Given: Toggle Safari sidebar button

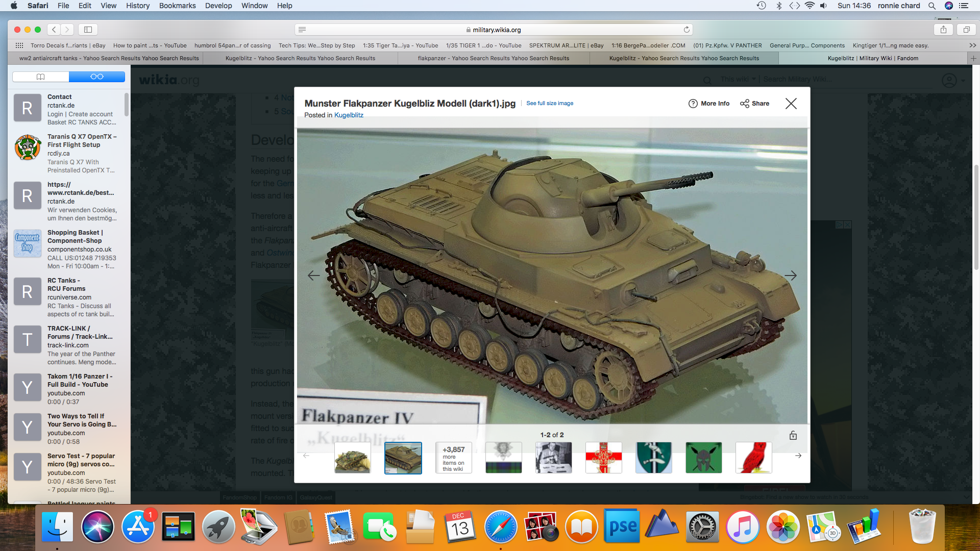Looking at the screenshot, I should pyautogui.click(x=88, y=30).
